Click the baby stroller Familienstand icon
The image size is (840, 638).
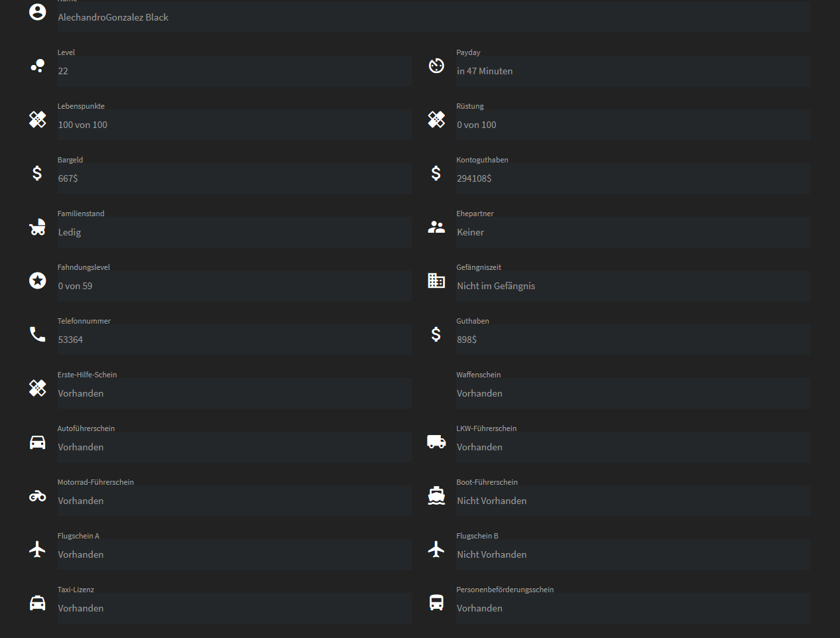[38, 227]
